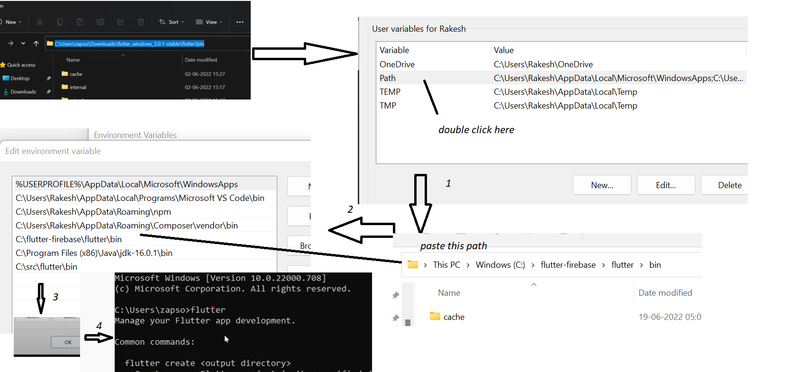Select the Roaming\npm path entry

[x=145, y=212]
